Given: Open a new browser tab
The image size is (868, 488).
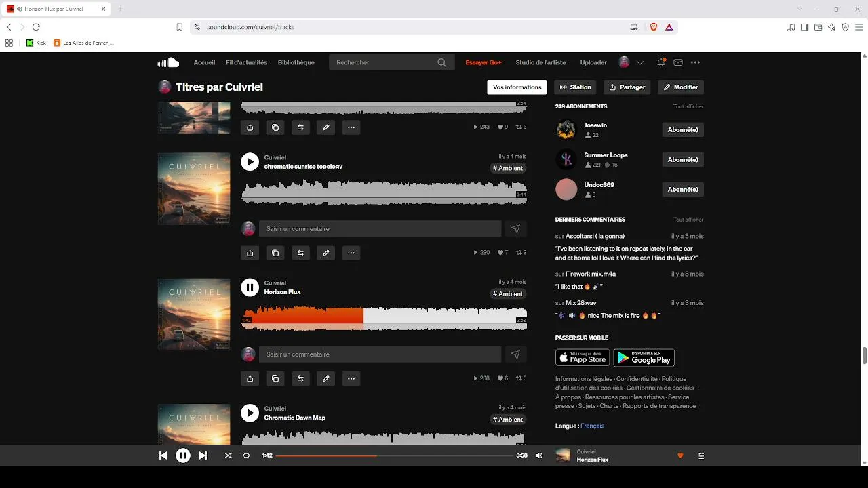Looking at the screenshot, I should click(x=120, y=9).
